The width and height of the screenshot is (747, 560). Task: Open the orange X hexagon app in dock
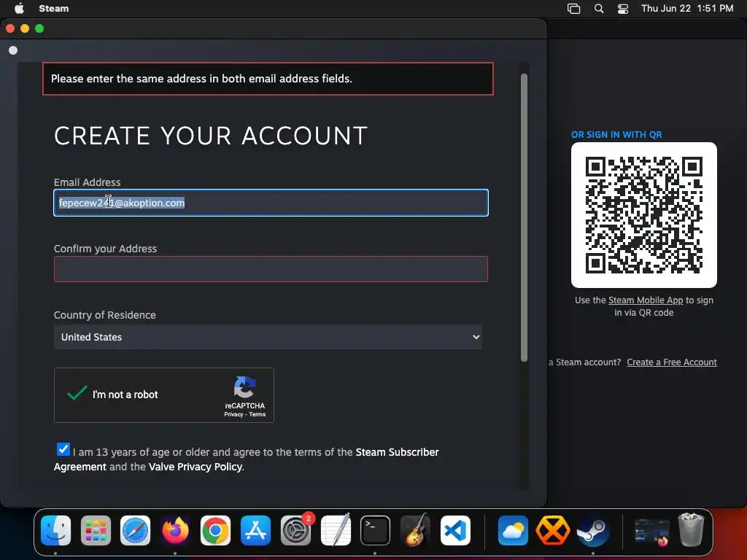click(x=553, y=530)
